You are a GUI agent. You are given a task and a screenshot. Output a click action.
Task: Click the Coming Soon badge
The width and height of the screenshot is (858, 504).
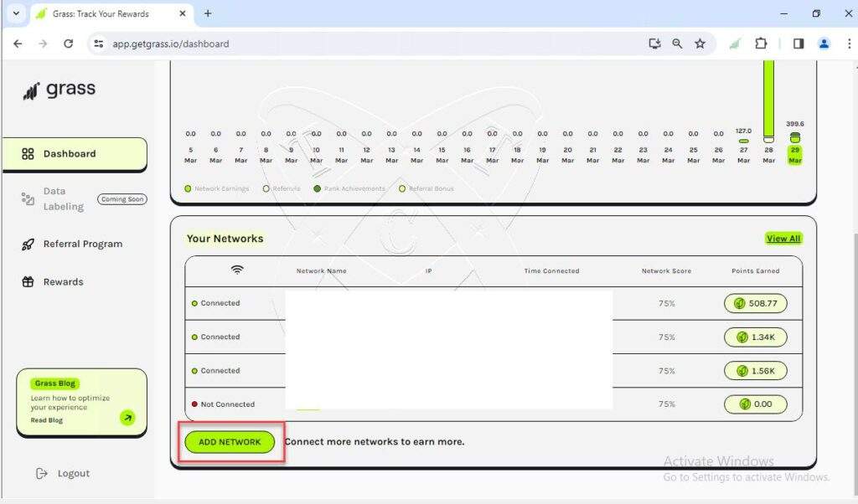[x=122, y=199]
